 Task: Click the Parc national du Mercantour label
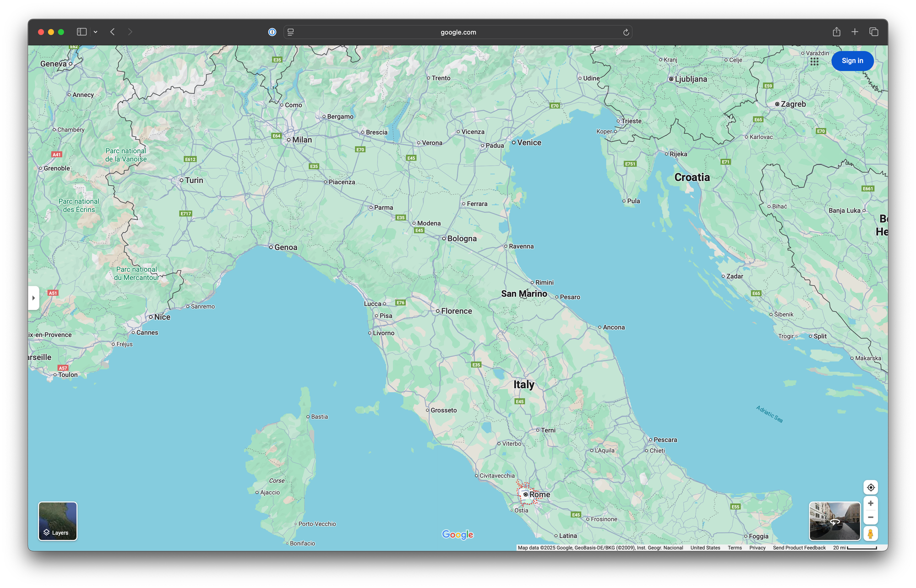pos(136,273)
